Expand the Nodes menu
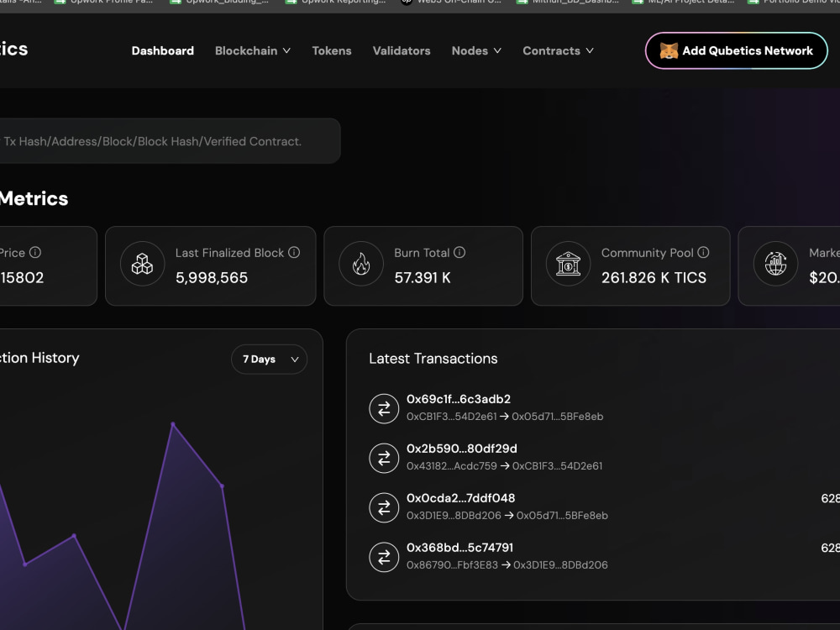This screenshot has width=840, height=630. 476,51
